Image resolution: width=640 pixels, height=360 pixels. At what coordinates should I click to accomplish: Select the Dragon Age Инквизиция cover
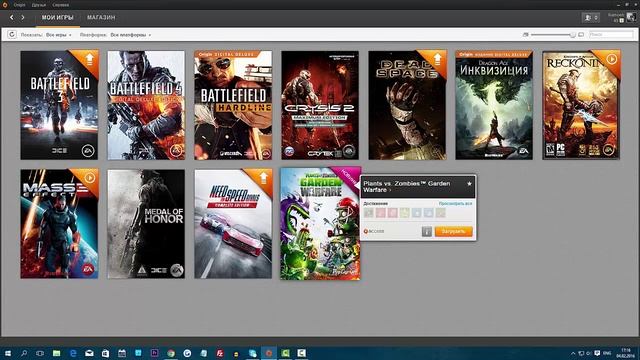494,105
